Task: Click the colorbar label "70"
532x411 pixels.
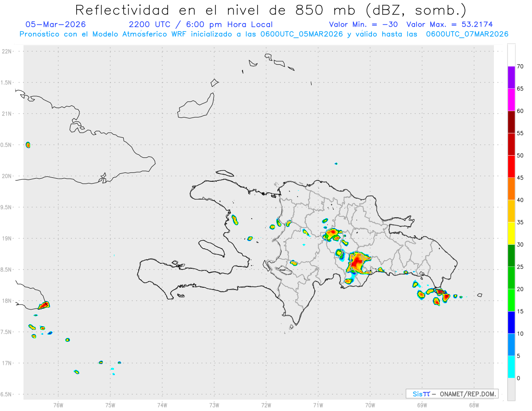Action: 520,67
